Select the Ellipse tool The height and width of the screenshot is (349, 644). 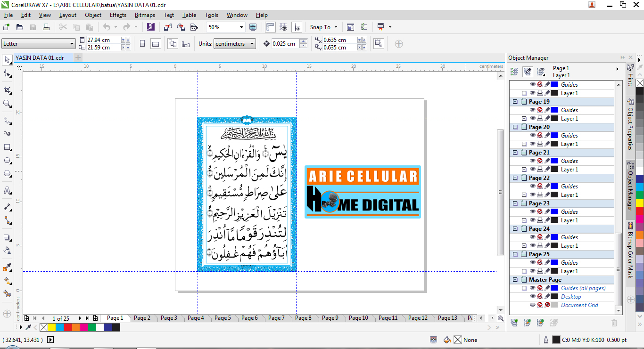tap(7, 161)
